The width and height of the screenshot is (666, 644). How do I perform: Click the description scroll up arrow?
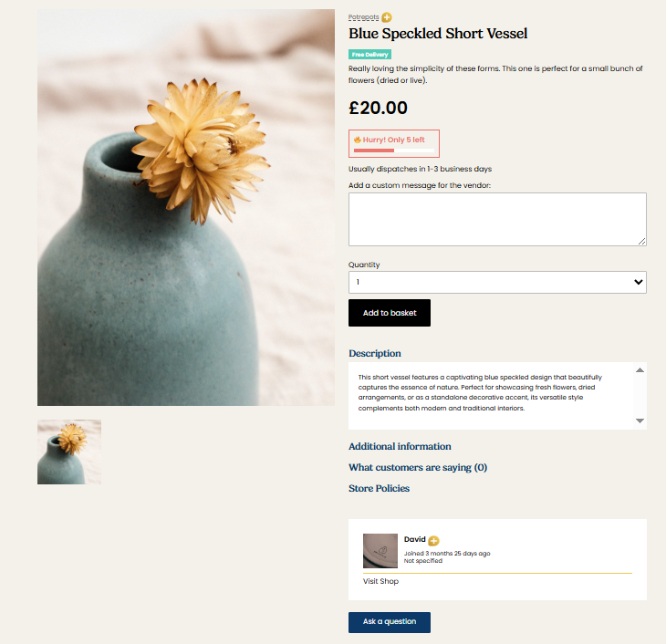click(640, 370)
